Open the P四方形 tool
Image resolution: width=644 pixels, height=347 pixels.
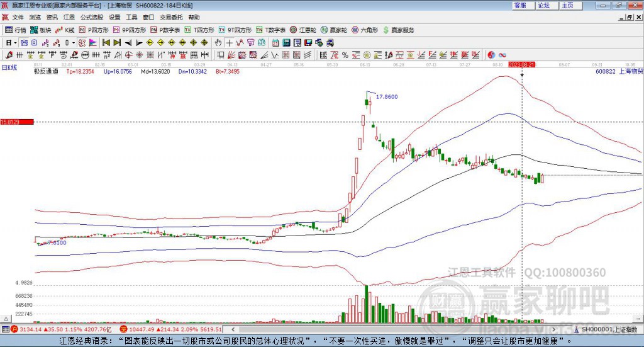click(x=94, y=30)
